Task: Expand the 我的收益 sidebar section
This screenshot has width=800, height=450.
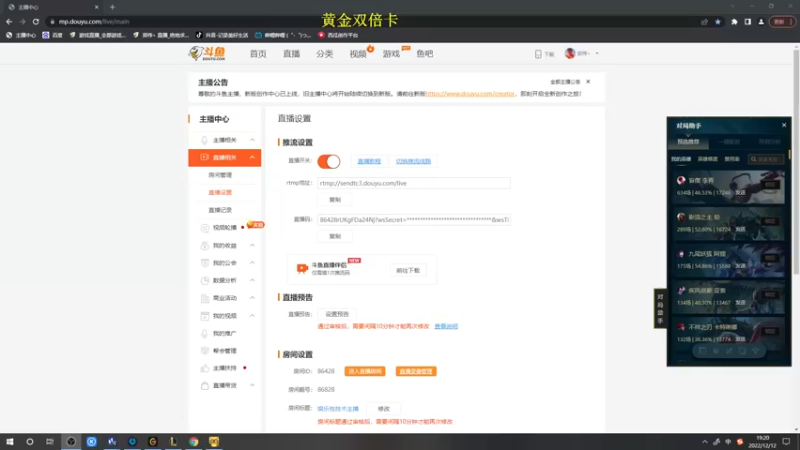Action: 252,245
